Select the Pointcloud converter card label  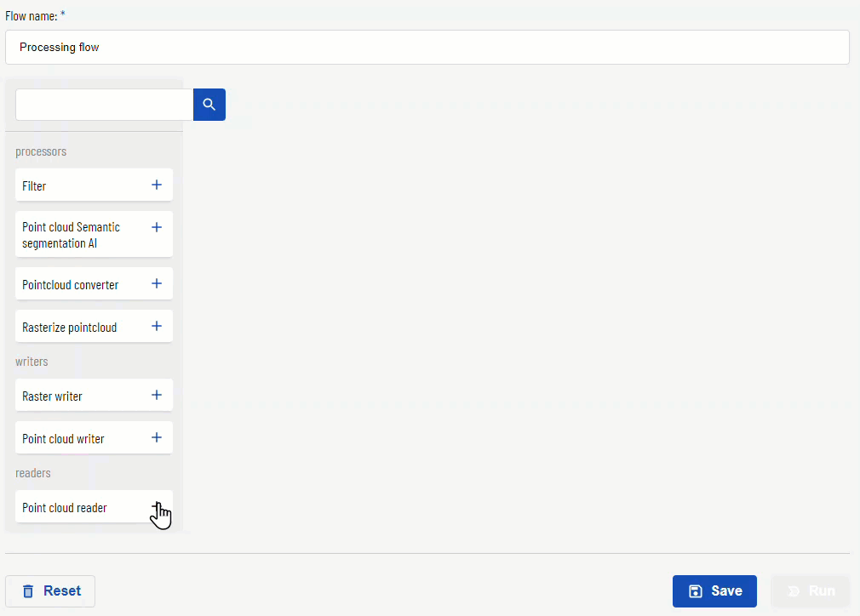point(70,285)
